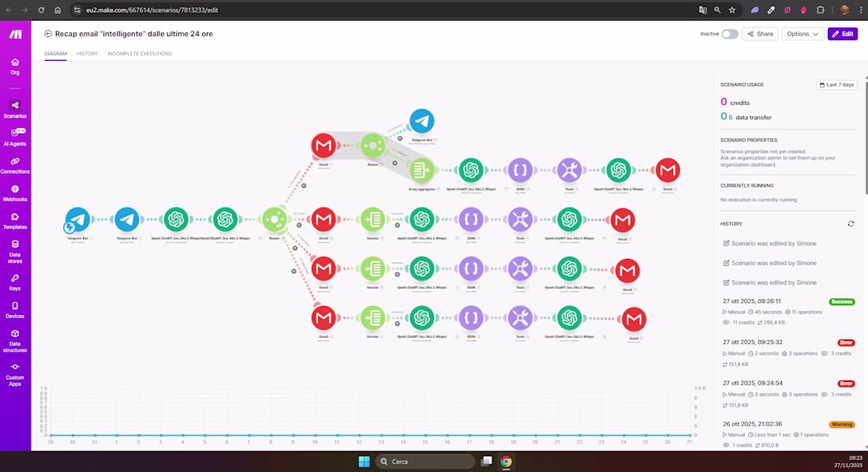This screenshot has width=868, height=472.
Task: Open Connections in the sidebar
Action: click(x=15, y=166)
